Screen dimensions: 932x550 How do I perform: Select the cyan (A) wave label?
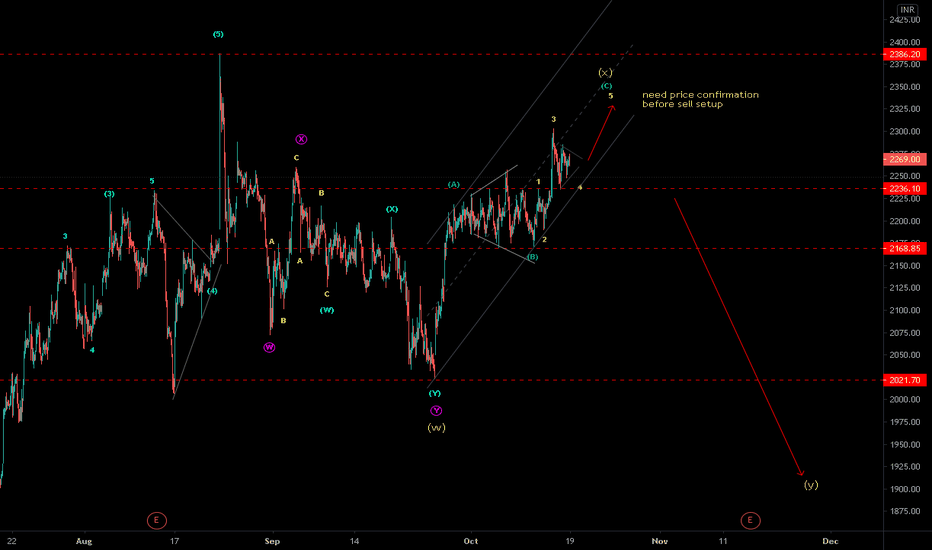tap(454, 185)
